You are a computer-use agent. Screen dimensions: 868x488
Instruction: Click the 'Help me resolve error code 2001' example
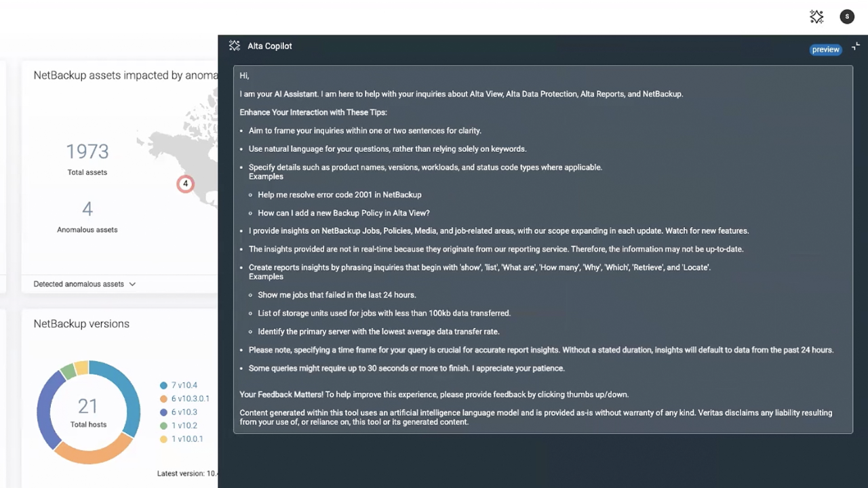coord(340,195)
